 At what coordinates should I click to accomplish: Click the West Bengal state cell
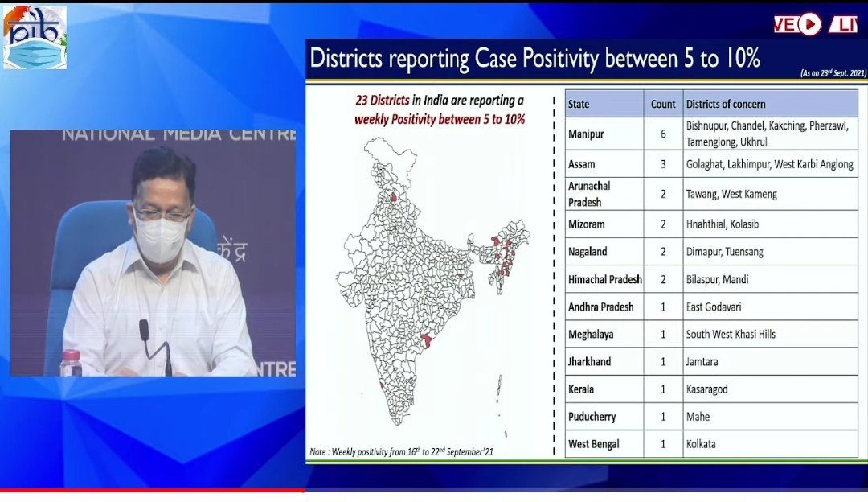593,444
